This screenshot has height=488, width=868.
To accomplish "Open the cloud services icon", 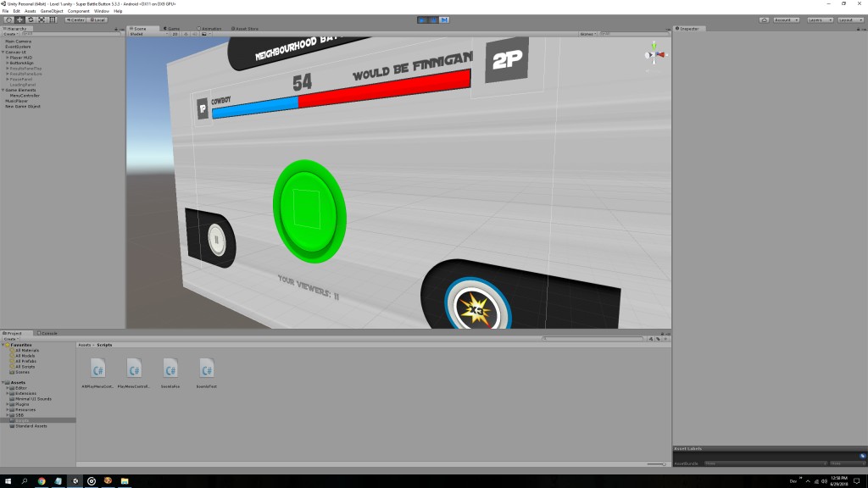I will [764, 19].
